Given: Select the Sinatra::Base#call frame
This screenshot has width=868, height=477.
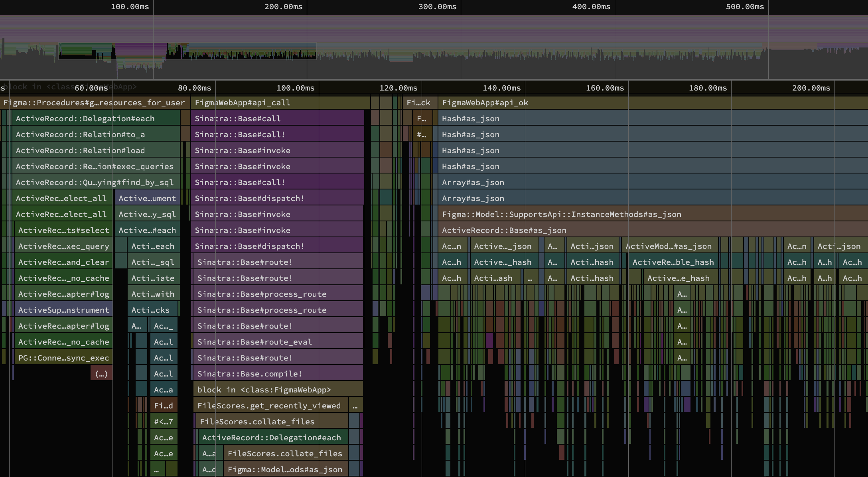Looking at the screenshot, I should pos(278,118).
